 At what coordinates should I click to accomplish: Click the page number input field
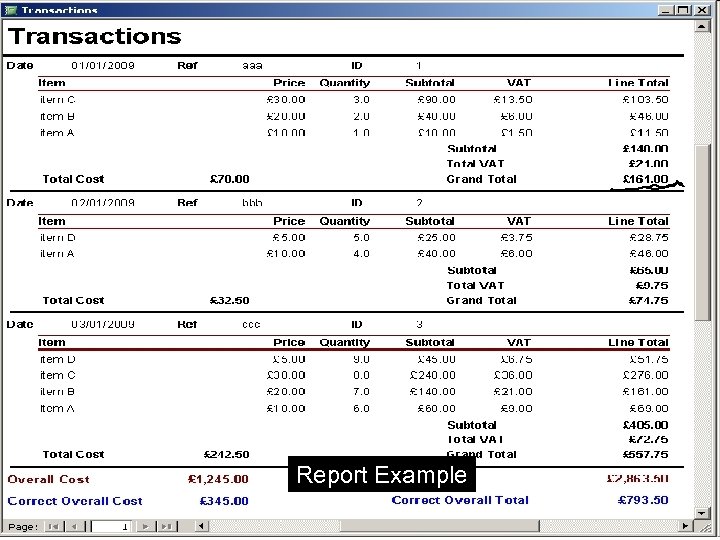(112, 526)
